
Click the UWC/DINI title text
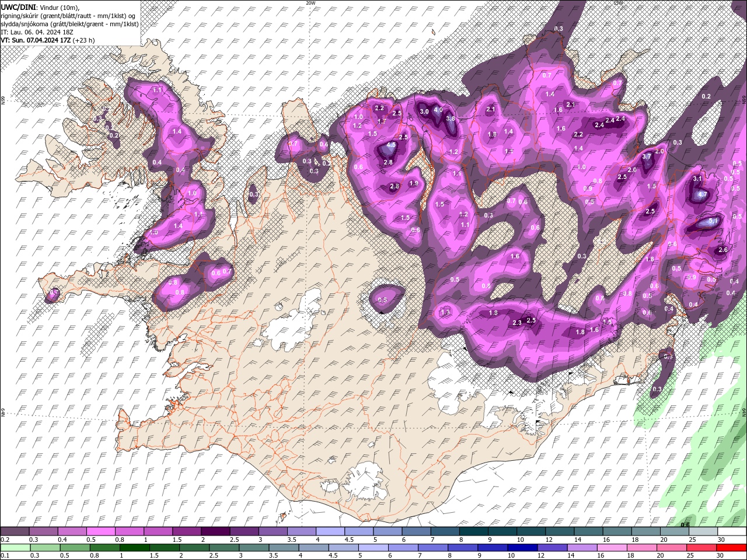pos(18,6)
